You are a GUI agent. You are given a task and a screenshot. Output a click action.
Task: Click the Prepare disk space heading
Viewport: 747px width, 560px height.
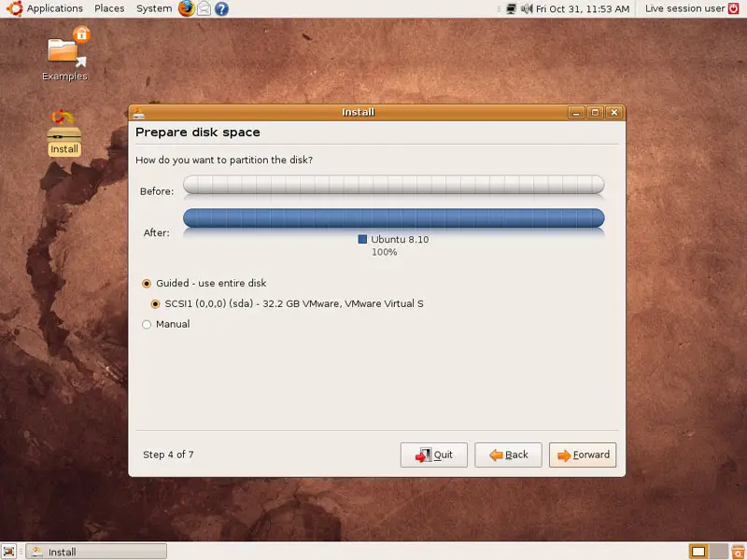coord(198,133)
